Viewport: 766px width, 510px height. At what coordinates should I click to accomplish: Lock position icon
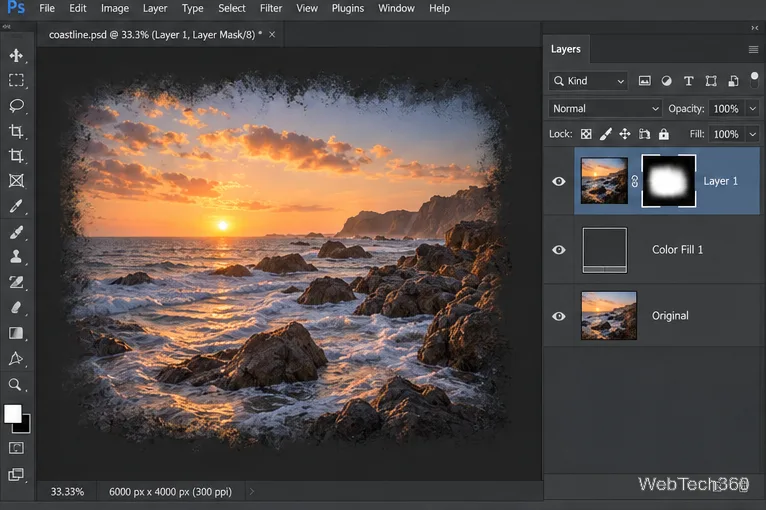(x=625, y=134)
